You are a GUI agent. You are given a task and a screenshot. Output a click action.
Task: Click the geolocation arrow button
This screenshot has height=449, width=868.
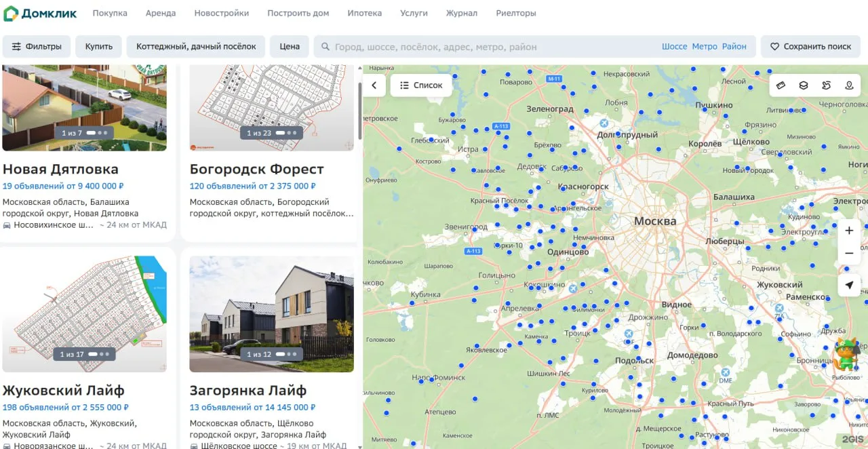pyautogui.click(x=849, y=285)
